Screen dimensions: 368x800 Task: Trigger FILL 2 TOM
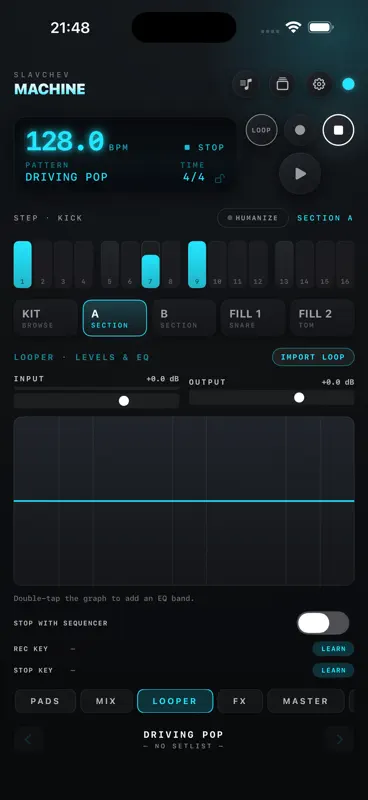[x=322, y=318]
